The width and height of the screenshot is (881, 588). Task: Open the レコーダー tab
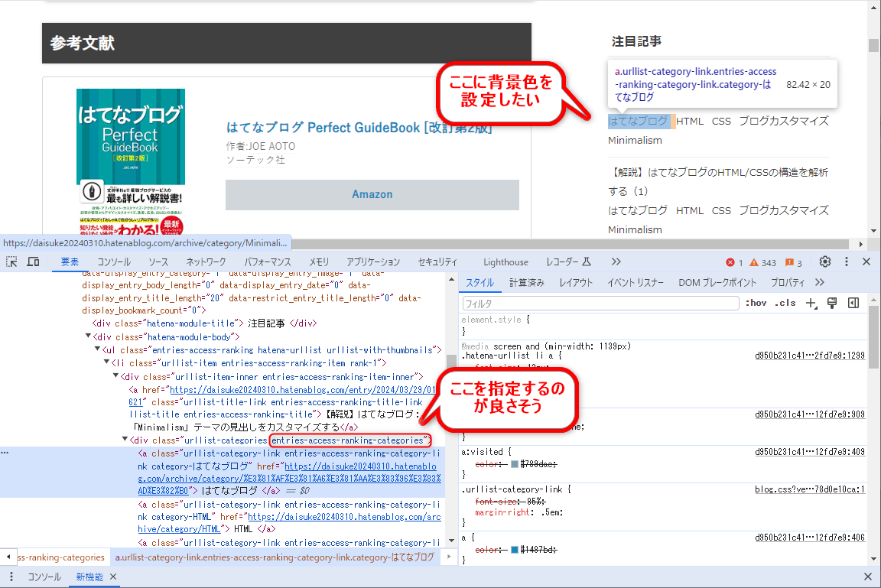(568, 262)
